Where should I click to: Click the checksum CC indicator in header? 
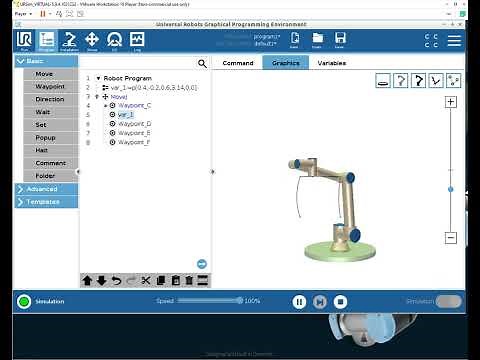click(431, 41)
